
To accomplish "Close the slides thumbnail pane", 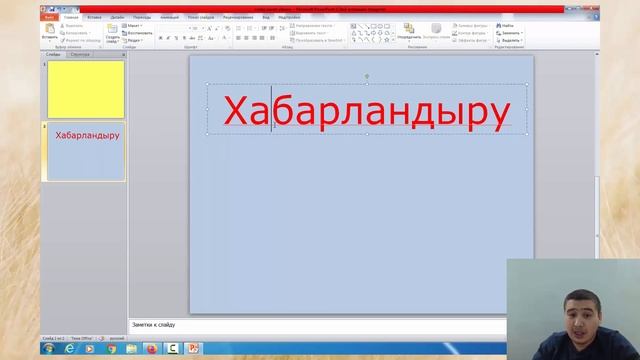I will pyautogui.click(x=124, y=54).
